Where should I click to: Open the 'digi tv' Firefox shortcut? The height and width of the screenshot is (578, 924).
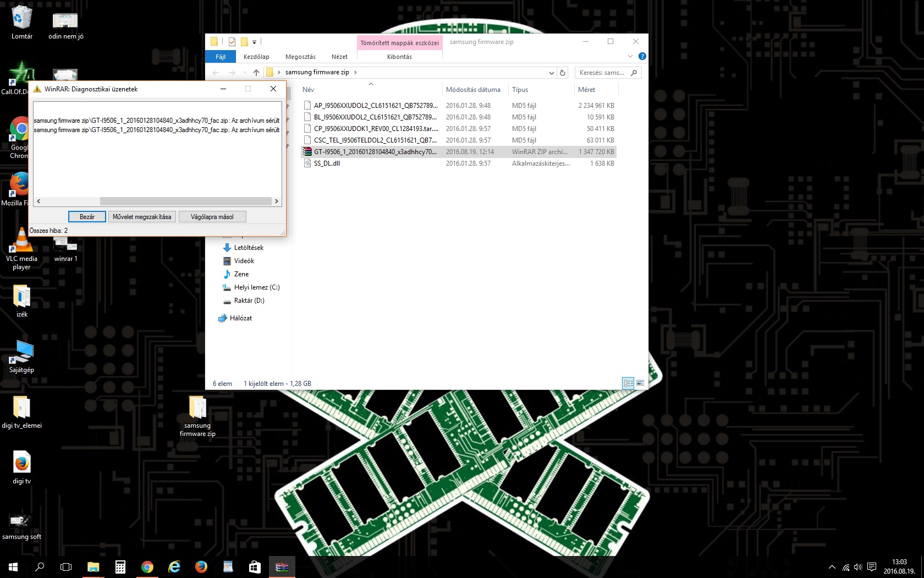point(21,467)
